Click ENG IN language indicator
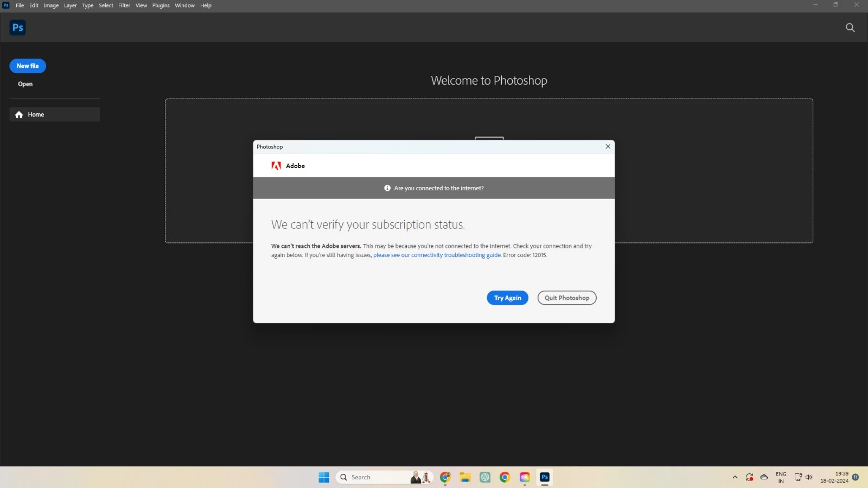Image resolution: width=868 pixels, height=488 pixels. click(781, 477)
